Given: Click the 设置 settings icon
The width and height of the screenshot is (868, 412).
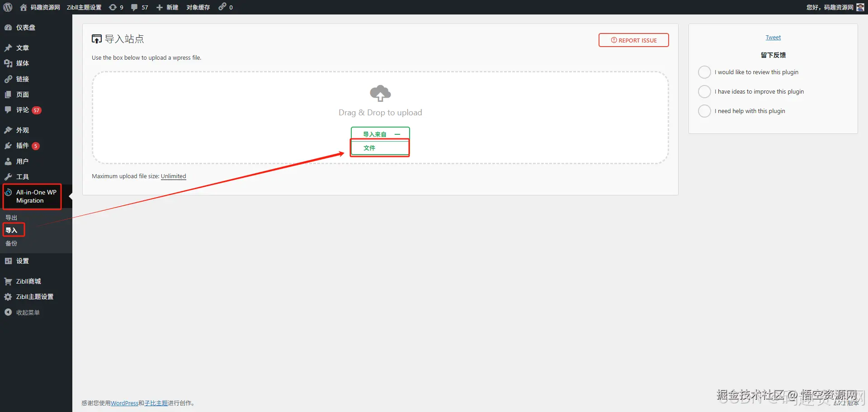Looking at the screenshot, I should tap(8, 261).
